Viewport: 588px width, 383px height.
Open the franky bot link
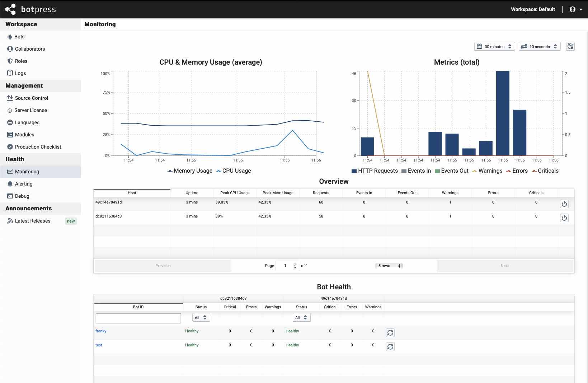(x=101, y=331)
